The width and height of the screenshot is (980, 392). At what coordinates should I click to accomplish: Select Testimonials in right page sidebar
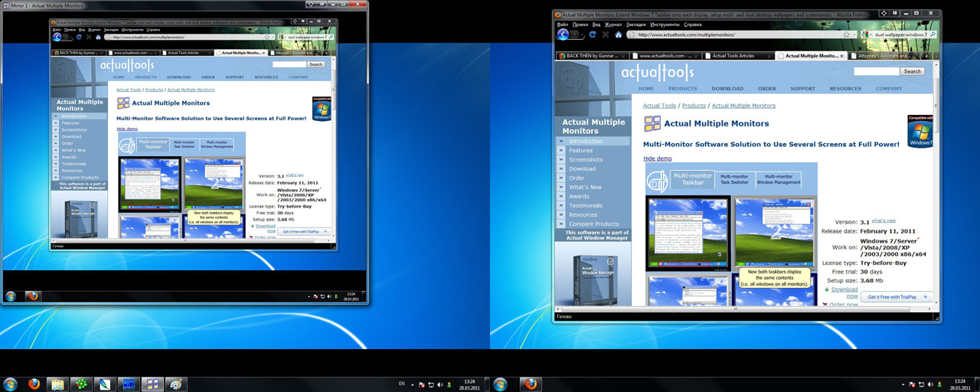click(x=586, y=206)
